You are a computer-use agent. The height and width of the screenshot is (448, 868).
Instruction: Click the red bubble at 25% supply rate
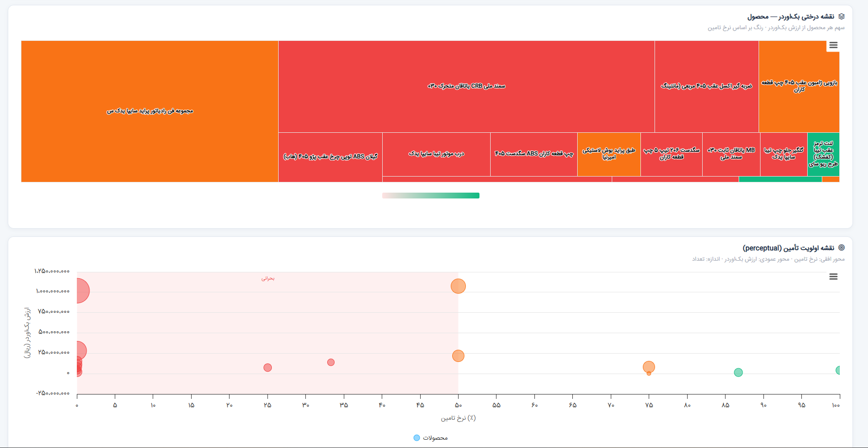coord(267,368)
